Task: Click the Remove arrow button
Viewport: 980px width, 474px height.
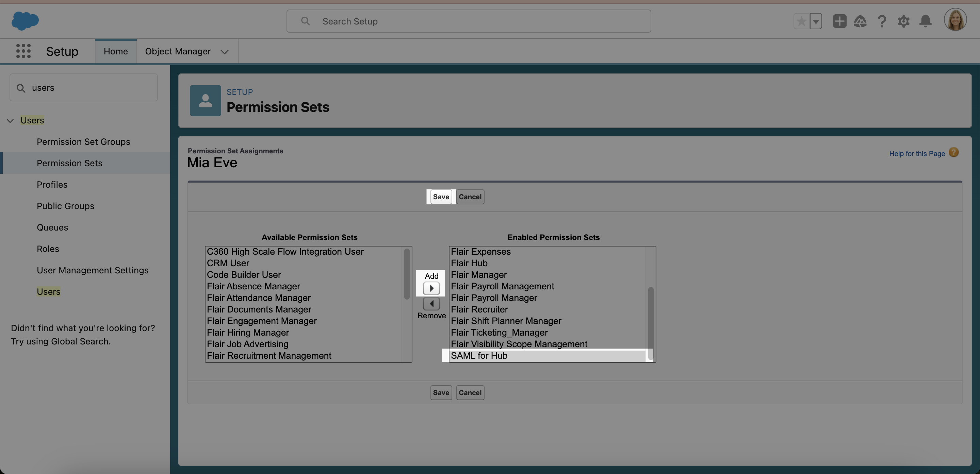Action: coord(431,303)
